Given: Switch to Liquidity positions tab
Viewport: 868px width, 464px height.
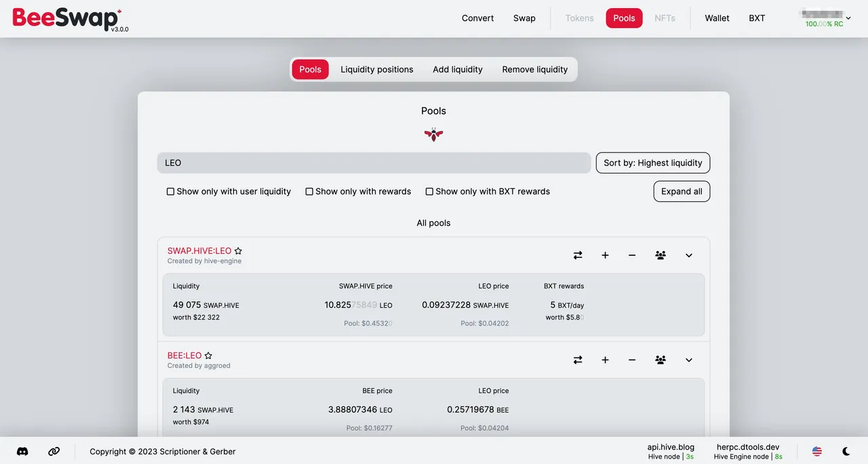Looking at the screenshot, I should 377,69.
